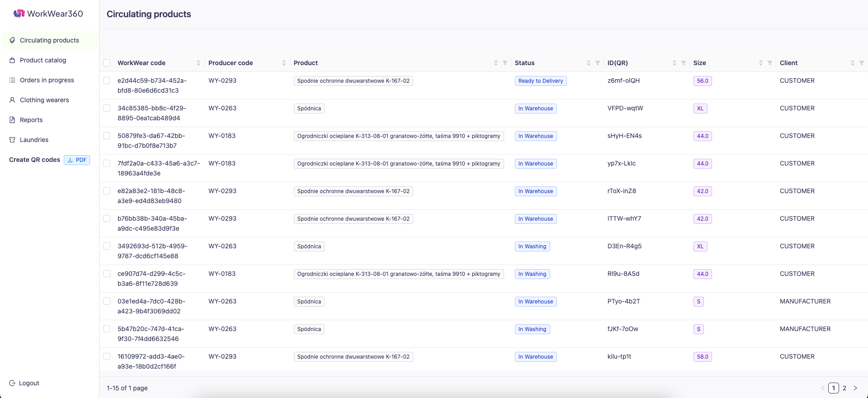Viewport: 868px width, 398px height.
Task: Sort by Producer code using sorter arrows
Action: click(x=284, y=63)
